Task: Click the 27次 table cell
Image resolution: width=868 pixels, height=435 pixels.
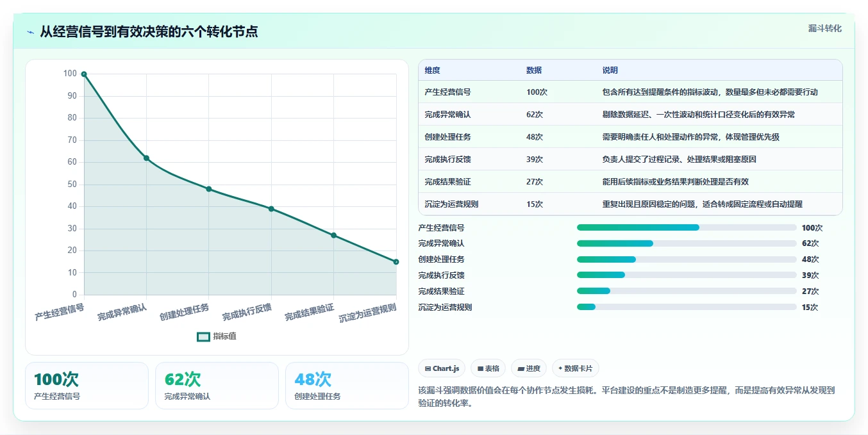Action: point(535,182)
